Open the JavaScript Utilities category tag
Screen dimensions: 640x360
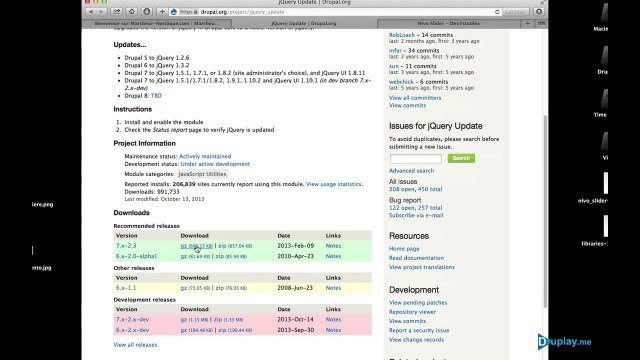(202, 174)
